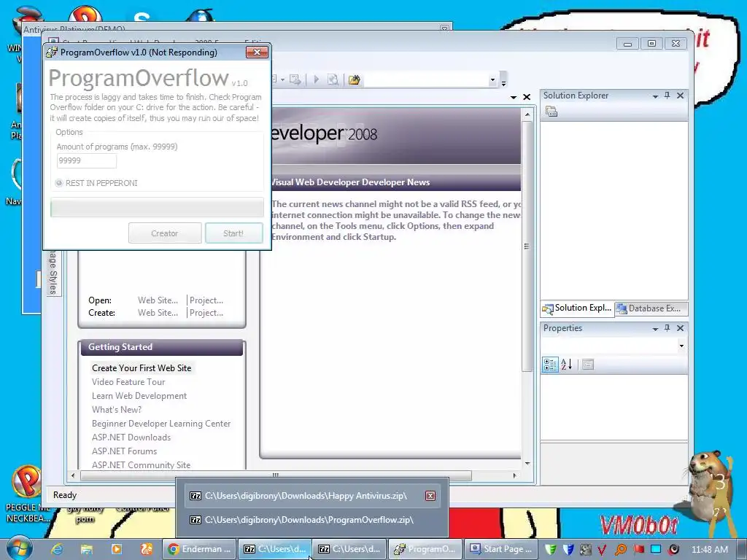Open the toolbar options overflow arrow
The image size is (747, 560).
coord(503,80)
